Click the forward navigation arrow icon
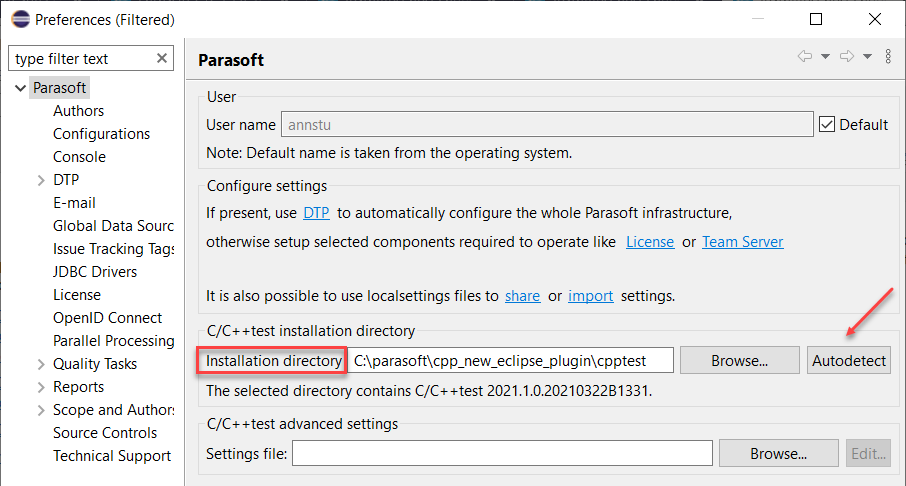 coord(846,56)
